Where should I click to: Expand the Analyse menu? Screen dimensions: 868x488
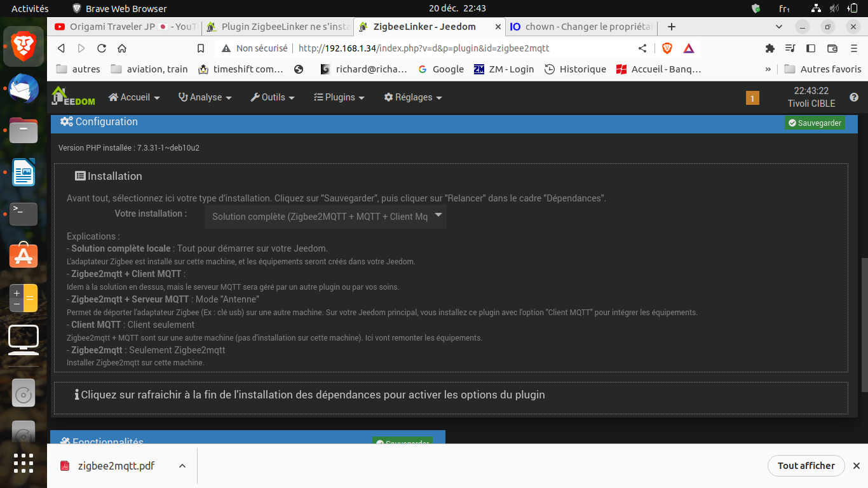pyautogui.click(x=205, y=97)
